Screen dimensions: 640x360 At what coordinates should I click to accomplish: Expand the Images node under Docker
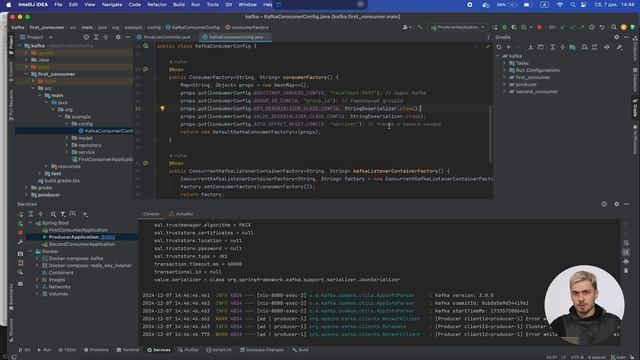pos(37,280)
